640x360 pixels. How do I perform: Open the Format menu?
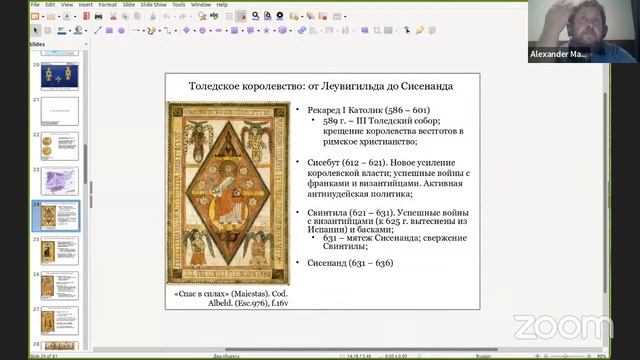pos(107,4)
